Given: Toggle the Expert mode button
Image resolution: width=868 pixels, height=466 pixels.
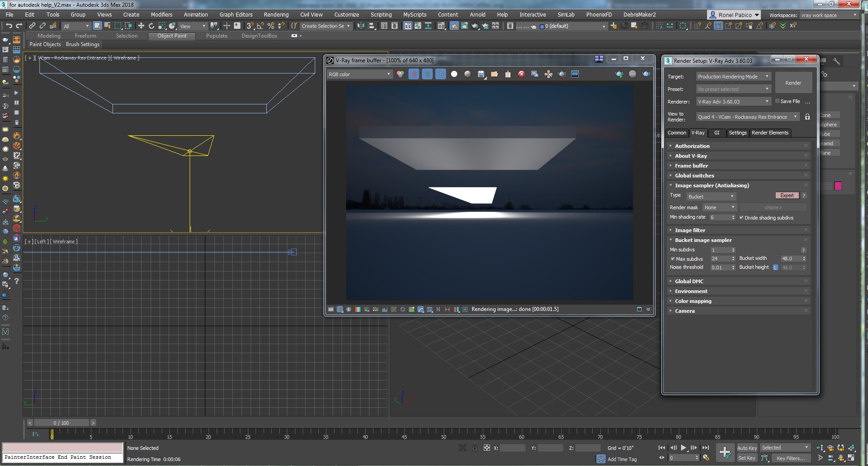Looking at the screenshot, I should [x=787, y=195].
